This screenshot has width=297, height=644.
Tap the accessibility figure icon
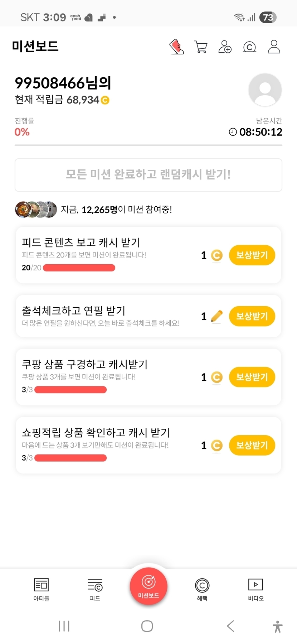pos(277,626)
